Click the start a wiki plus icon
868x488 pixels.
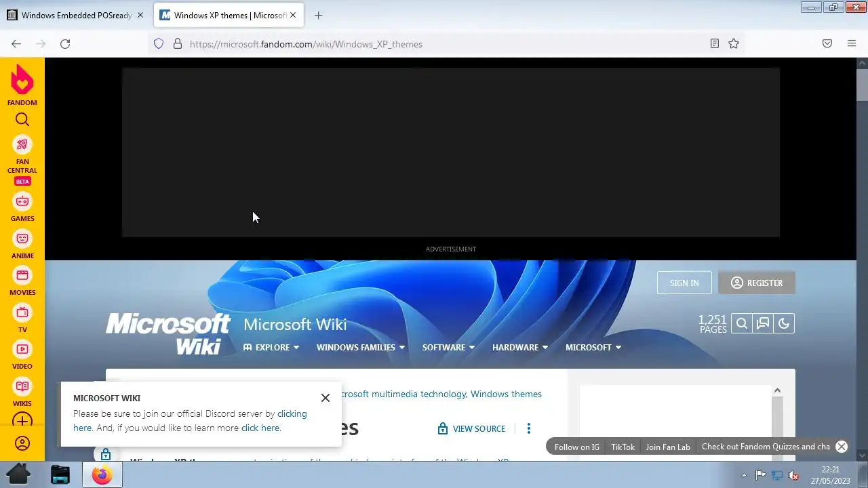22,421
